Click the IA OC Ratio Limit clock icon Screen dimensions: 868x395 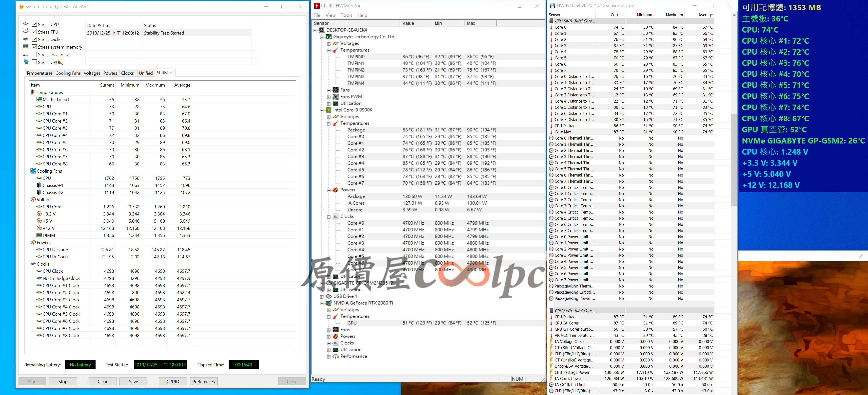point(551,385)
